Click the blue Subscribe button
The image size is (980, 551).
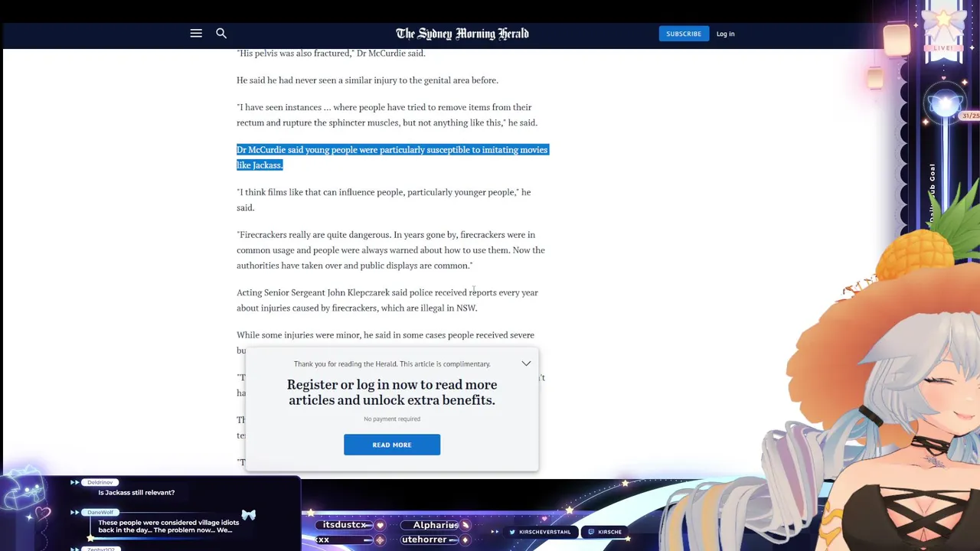point(684,34)
